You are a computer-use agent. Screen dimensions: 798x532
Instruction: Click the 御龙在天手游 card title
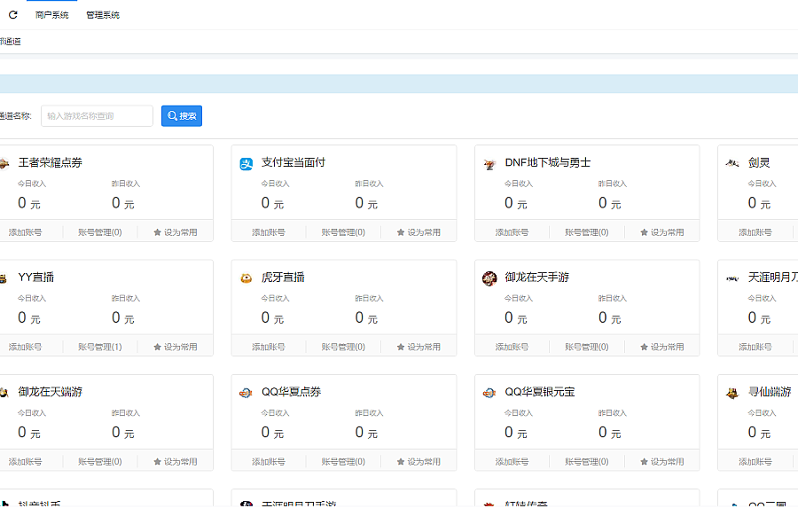(537, 277)
